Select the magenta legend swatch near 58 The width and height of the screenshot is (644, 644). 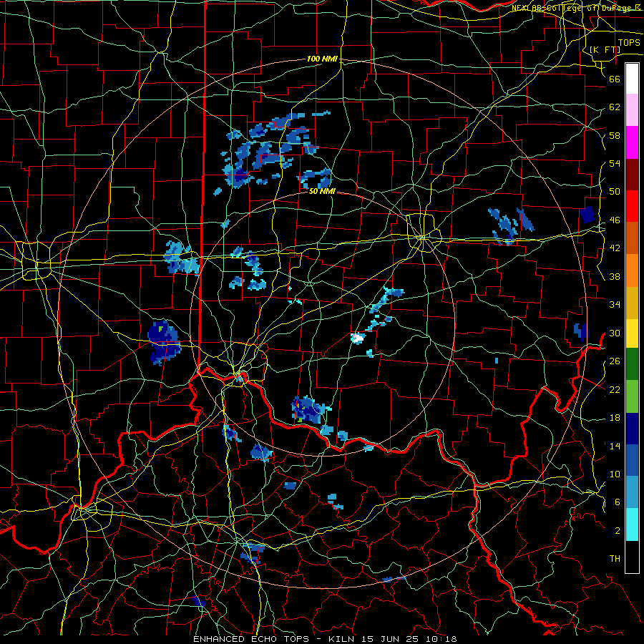coord(632,142)
